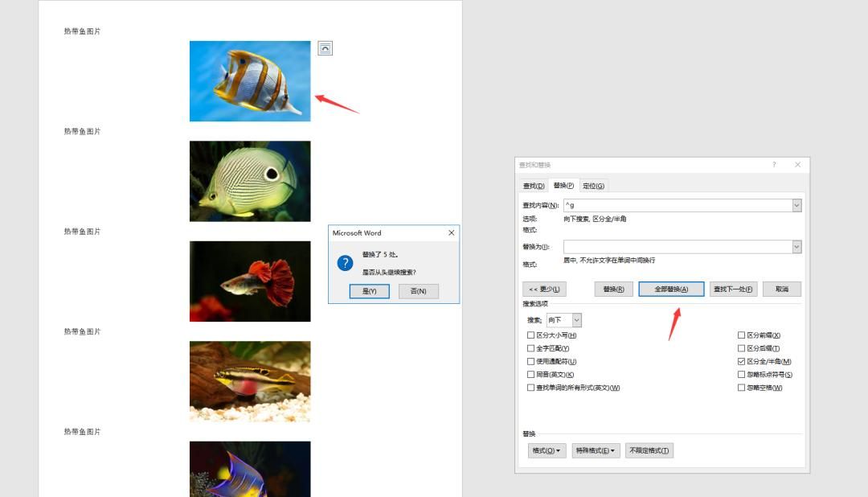Click 取消 in the Find and Replace dialog
The height and width of the screenshot is (497, 868).
tap(782, 290)
